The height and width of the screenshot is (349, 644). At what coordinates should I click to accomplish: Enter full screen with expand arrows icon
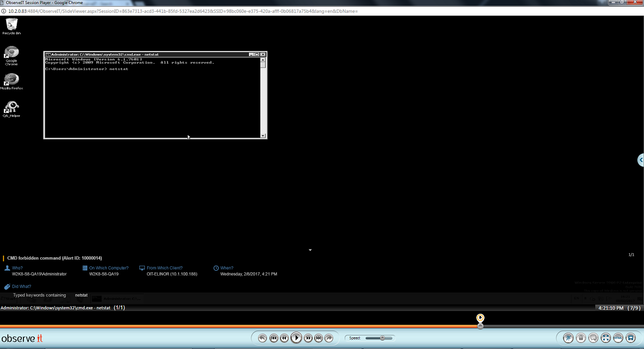[605, 338]
